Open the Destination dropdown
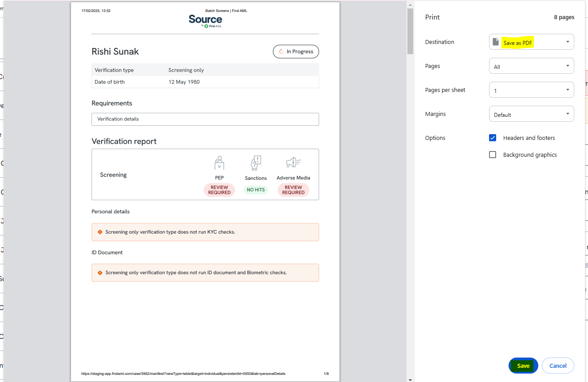The image size is (588, 382). tap(532, 42)
